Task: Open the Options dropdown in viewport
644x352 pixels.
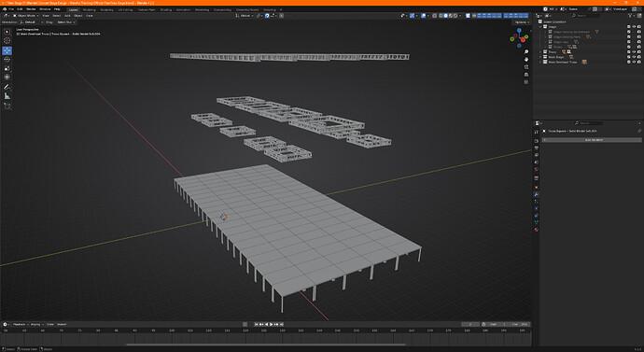Action: tap(522, 22)
